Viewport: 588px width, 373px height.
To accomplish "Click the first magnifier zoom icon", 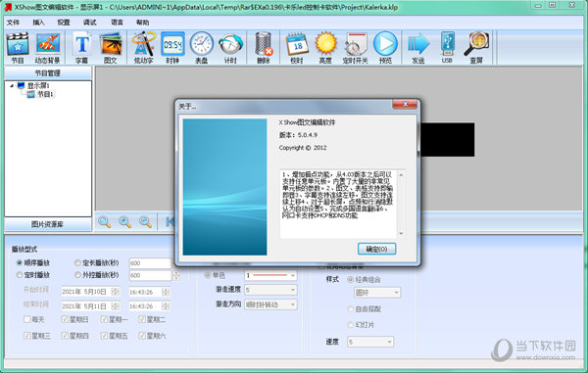I will (104, 221).
